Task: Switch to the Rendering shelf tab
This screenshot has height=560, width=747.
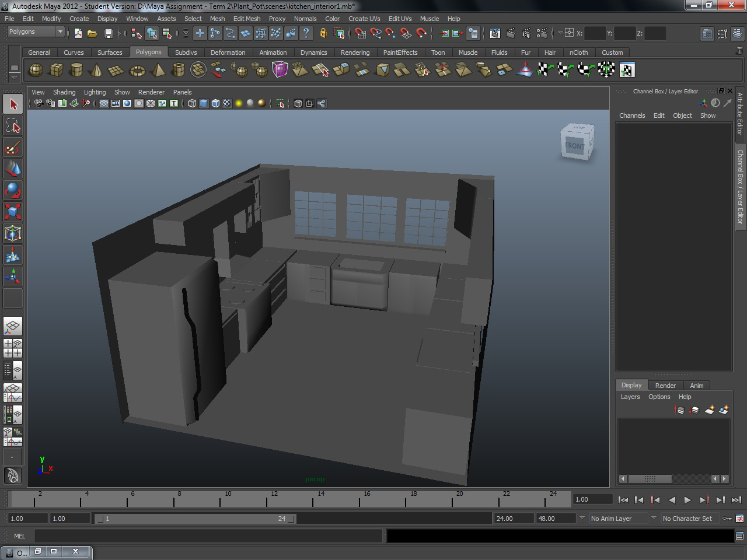Action: [355, 52]
